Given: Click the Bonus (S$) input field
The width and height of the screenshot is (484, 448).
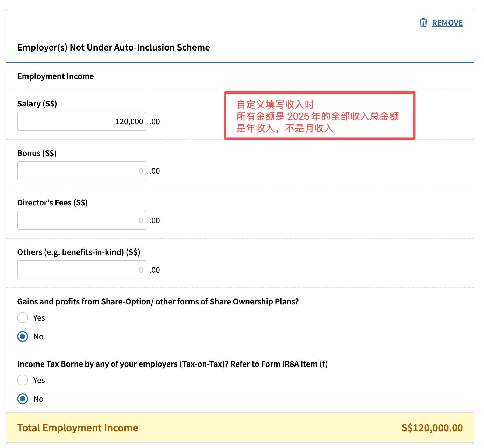Looking at the screenshot, I should 82,170.
